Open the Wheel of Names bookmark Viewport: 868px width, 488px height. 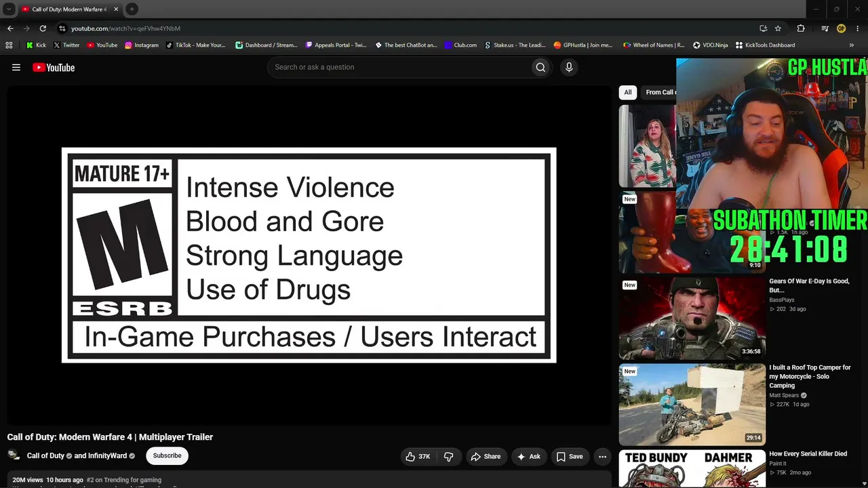654,45
